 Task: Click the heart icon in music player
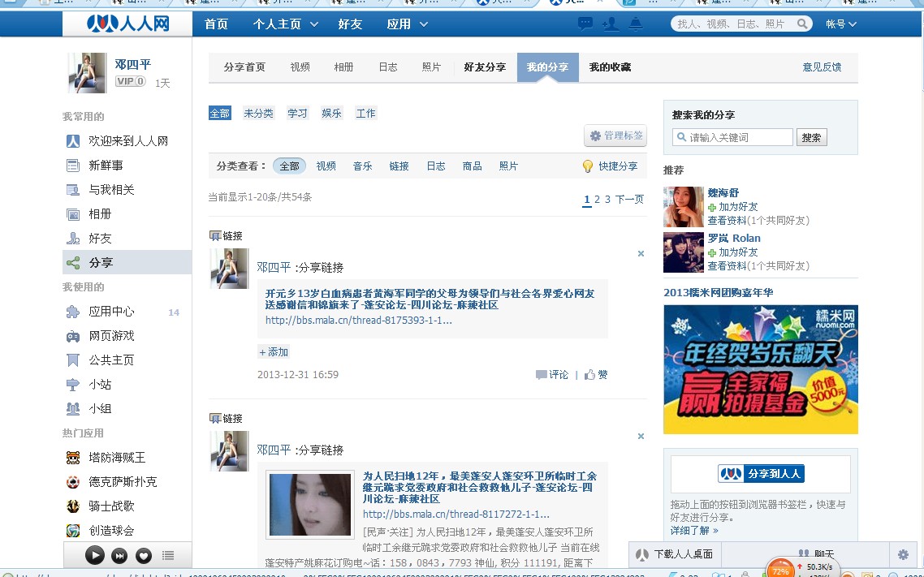(x=144, y=556)
